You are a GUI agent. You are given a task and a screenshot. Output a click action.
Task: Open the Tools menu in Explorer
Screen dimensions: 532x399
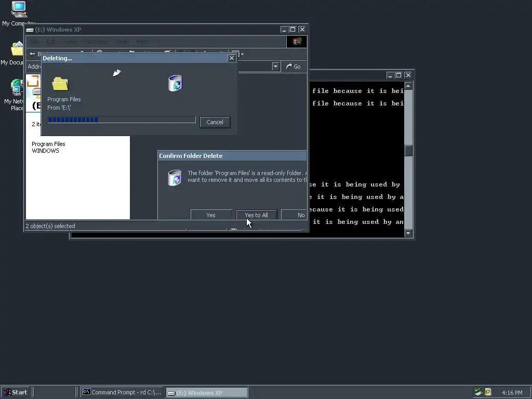coord(122,42)
